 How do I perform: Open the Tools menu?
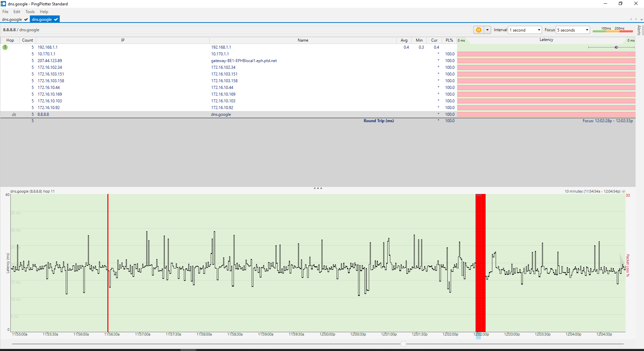click(x=30, y=12)
